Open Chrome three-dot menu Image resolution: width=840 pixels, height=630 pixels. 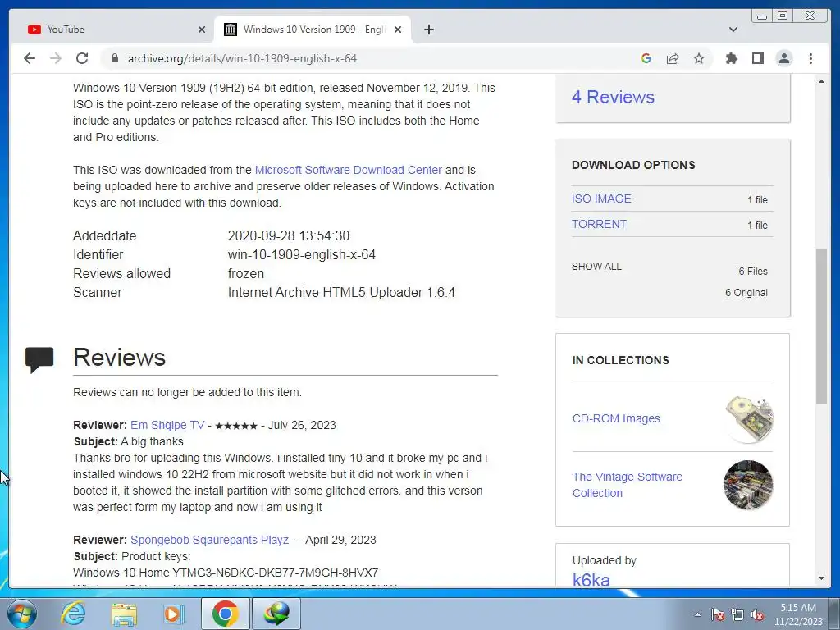(x=810, y=58)
